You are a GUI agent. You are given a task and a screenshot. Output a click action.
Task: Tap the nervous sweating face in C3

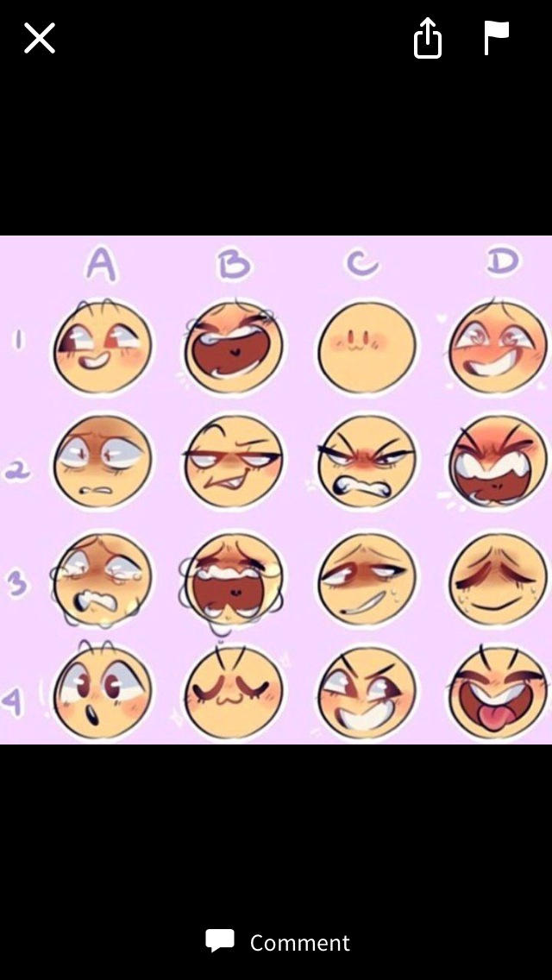pos(367,580)
